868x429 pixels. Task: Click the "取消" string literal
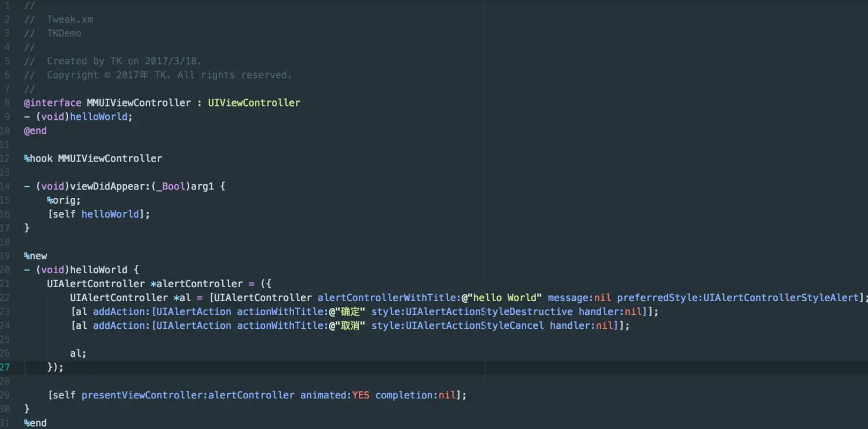pos(347,325)
